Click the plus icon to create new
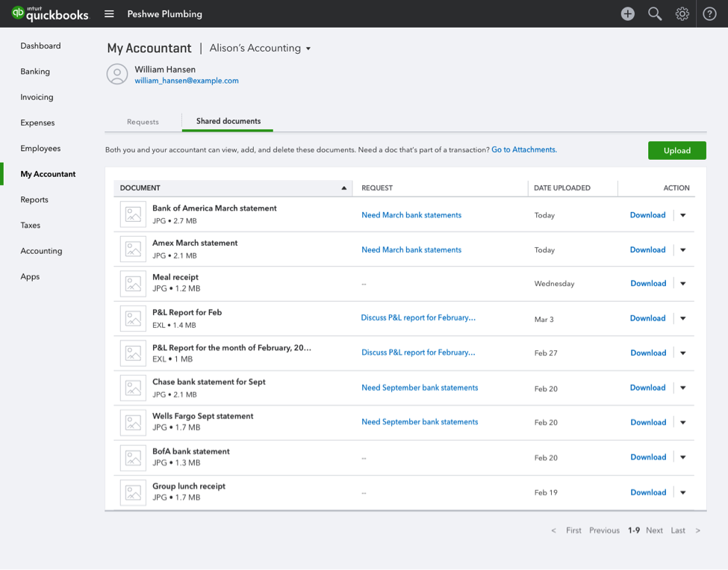The width and height of the screenshot is (728, 570). pos(627,13)
